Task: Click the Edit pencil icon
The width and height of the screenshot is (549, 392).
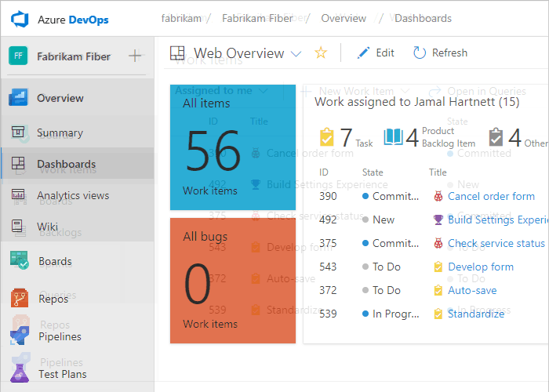Action: (x=363, y=53)
